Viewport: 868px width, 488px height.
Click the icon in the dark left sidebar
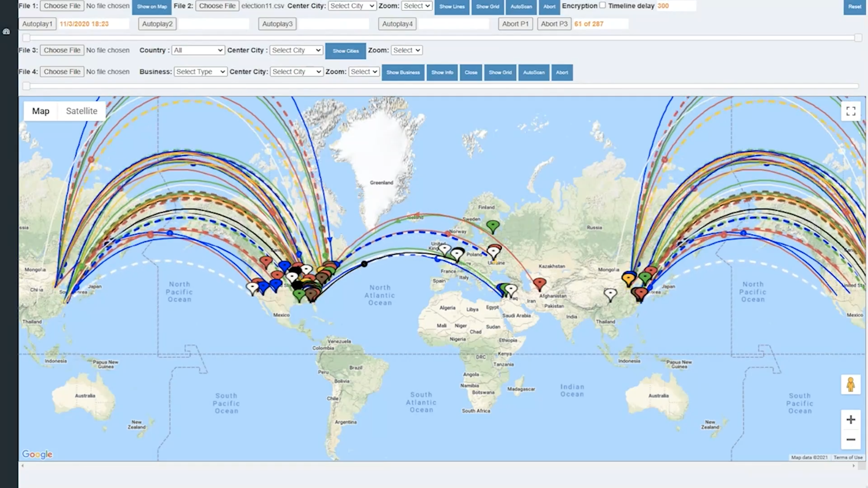point(7,31)
